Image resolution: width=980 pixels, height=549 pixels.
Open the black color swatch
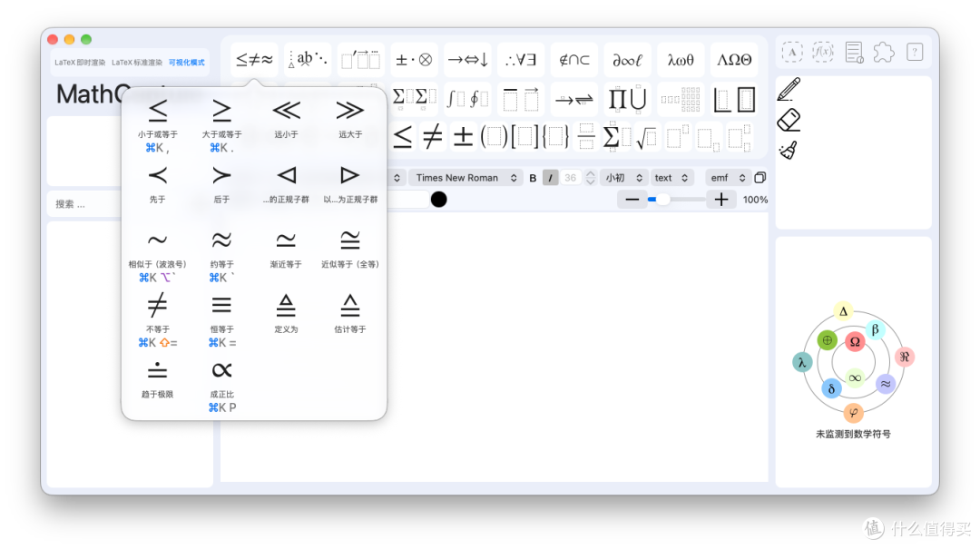[x=439, y=200]
